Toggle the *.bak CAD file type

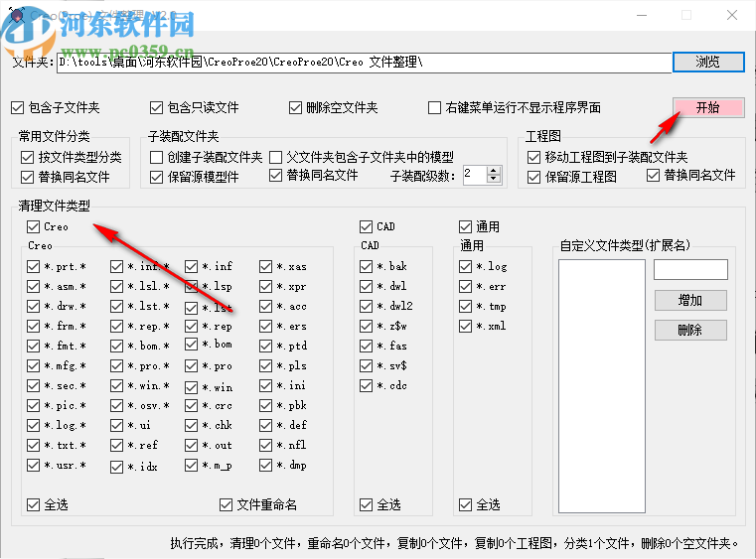tap(366, 266)
